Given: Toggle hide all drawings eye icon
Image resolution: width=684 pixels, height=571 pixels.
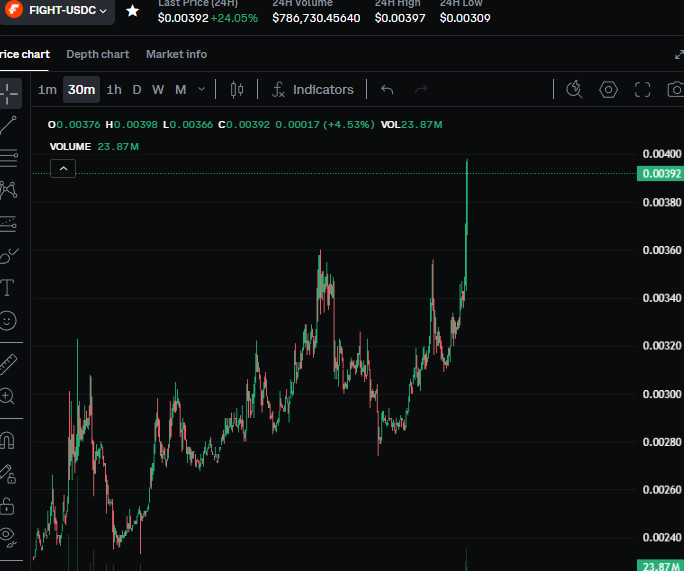Looking at the screenshot, I should coord(8,537).
